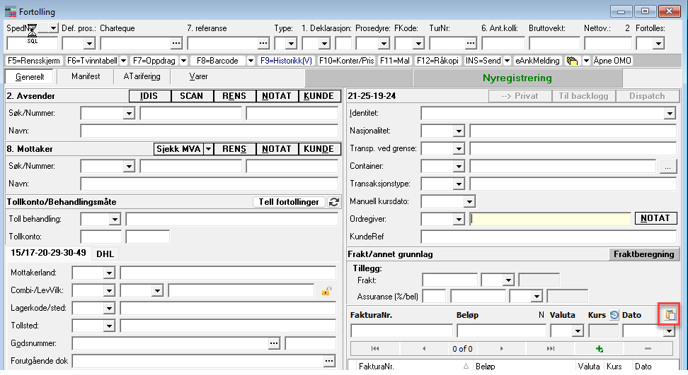Expand F8=Barcode dropdown arrow

[251, 61]
